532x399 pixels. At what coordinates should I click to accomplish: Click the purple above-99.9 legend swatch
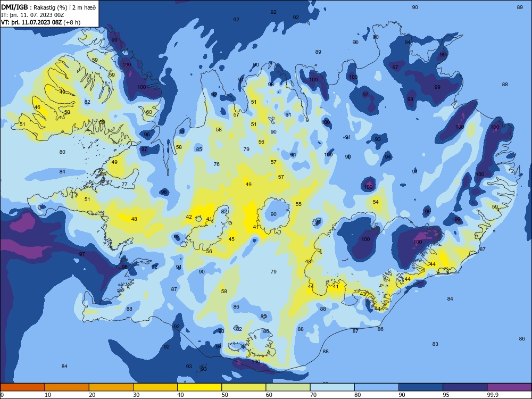(x=509, y=387)
